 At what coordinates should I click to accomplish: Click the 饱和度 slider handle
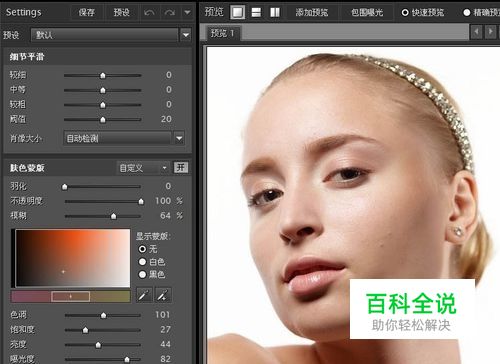(85, 330)
